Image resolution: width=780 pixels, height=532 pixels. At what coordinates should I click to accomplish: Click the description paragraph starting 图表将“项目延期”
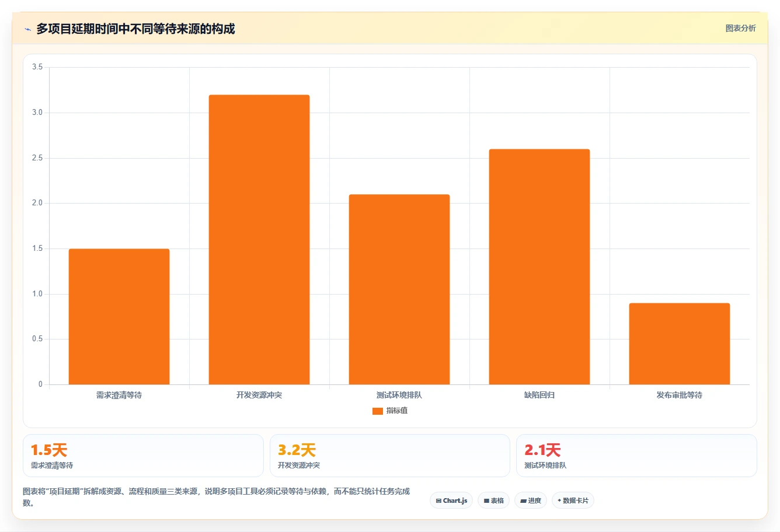click(217, 497)
